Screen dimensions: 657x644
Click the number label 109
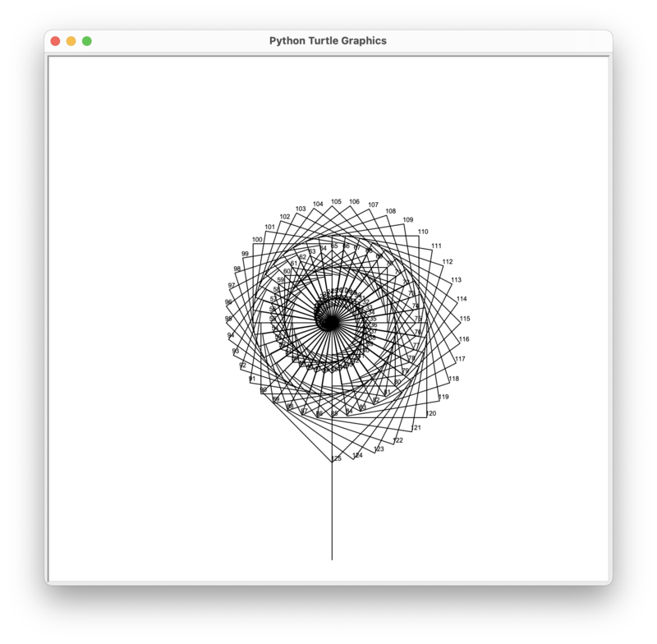408,219
